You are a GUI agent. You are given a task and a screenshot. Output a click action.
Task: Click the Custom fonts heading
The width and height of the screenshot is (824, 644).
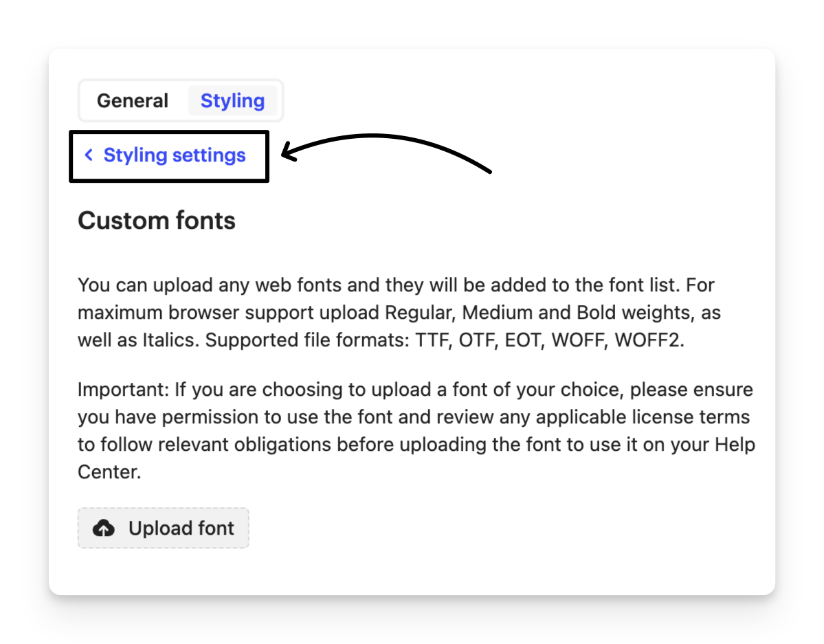157,221
